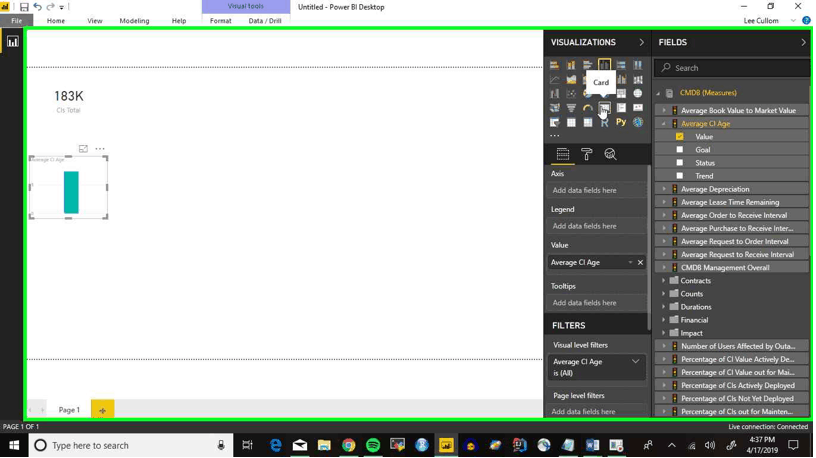Add a new report page

coord(103,410)
